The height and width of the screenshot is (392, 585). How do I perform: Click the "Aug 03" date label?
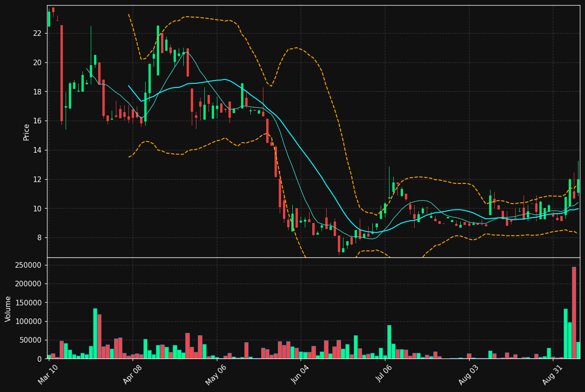coord(468,374)
